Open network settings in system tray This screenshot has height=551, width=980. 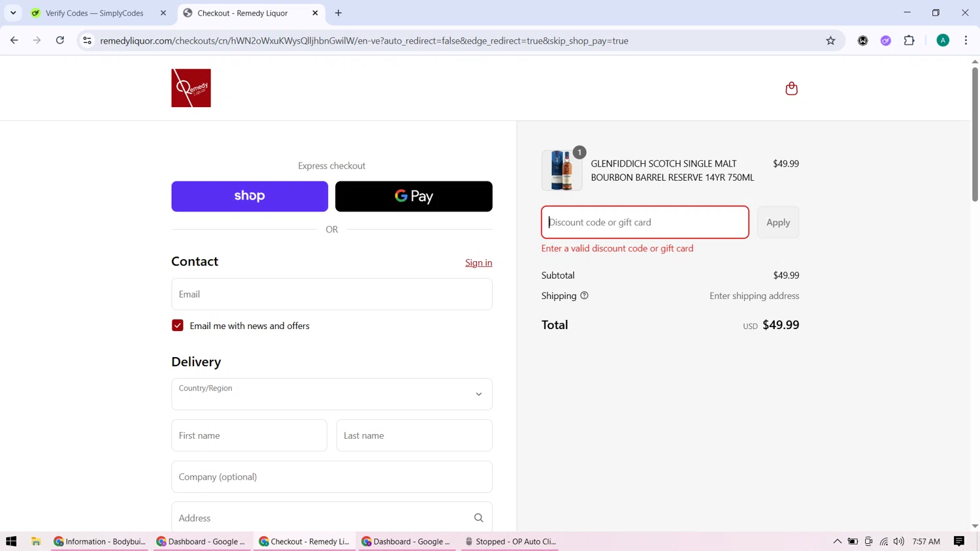883,541
